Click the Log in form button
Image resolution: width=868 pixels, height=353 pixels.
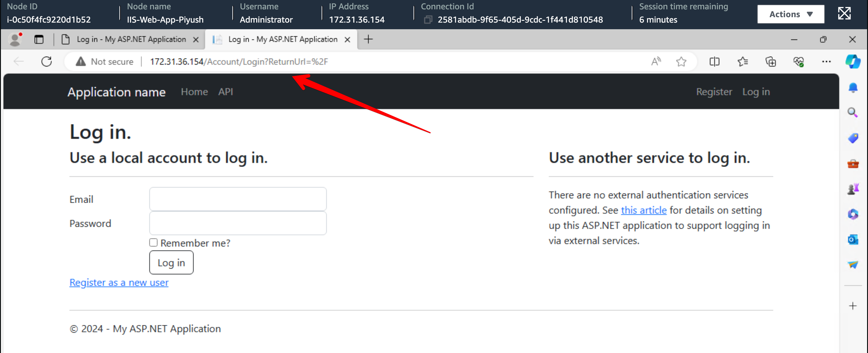171,262
